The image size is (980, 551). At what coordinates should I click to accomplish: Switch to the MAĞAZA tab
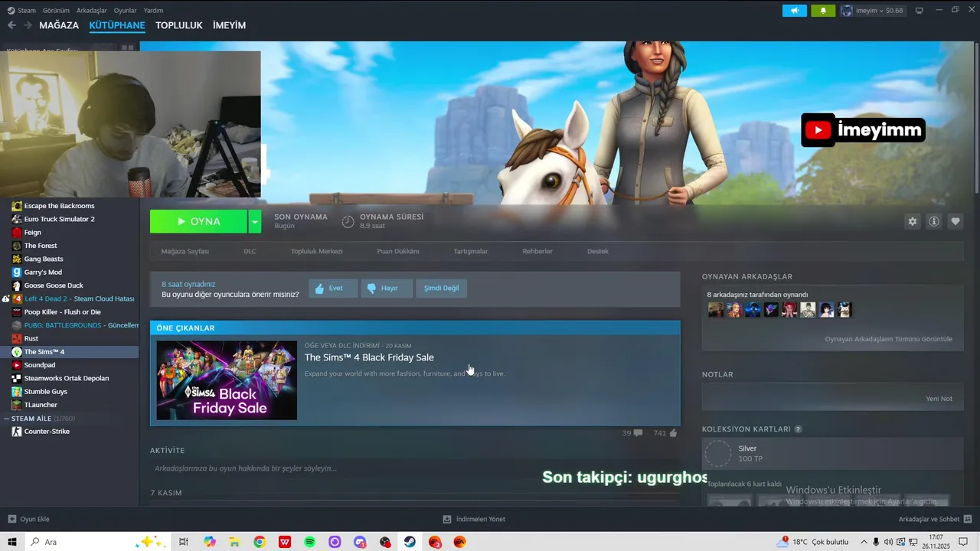(x=59, y=25)
